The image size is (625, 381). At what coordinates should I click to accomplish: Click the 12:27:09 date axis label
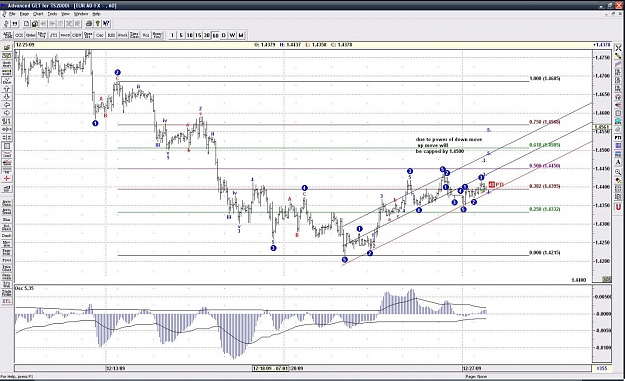(472, 368)
